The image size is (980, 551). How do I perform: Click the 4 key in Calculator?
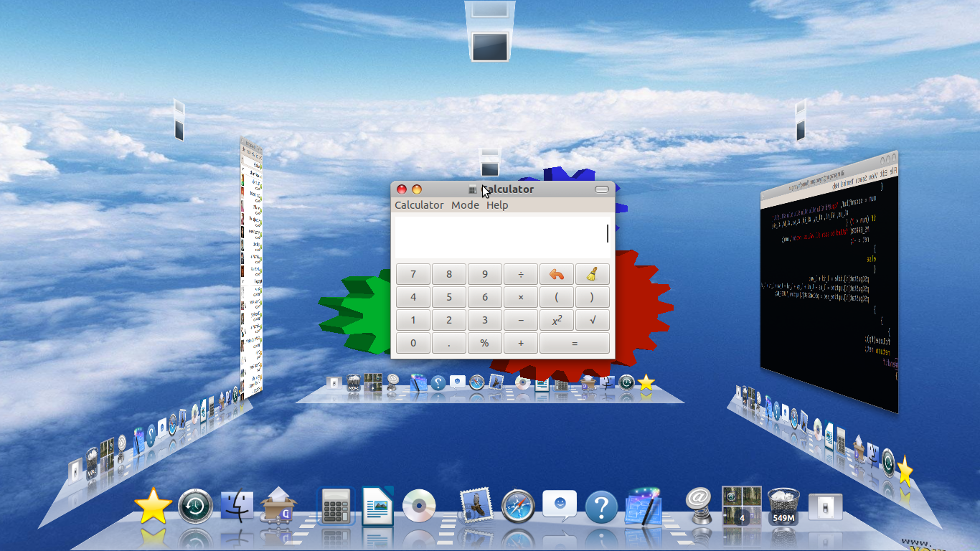coord(413,297)
